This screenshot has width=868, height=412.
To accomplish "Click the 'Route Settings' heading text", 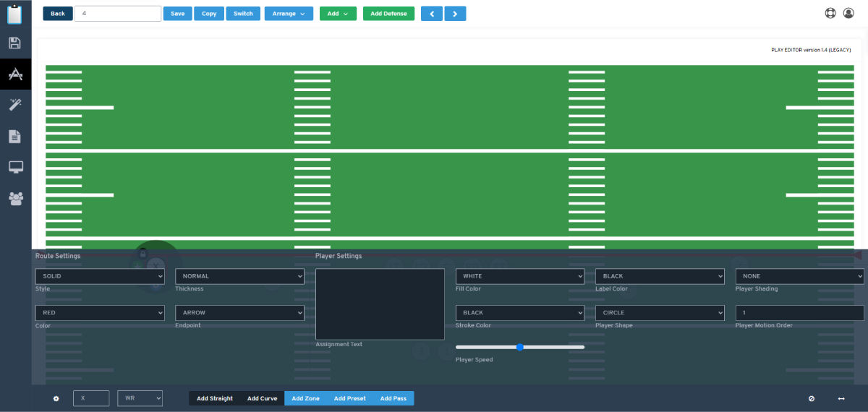I will tap(58, 256).
